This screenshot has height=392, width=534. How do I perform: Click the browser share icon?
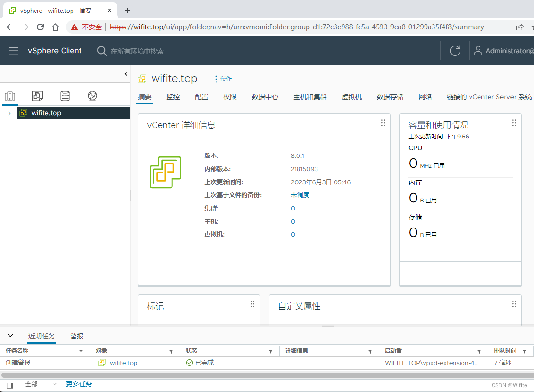pos(520,27)
